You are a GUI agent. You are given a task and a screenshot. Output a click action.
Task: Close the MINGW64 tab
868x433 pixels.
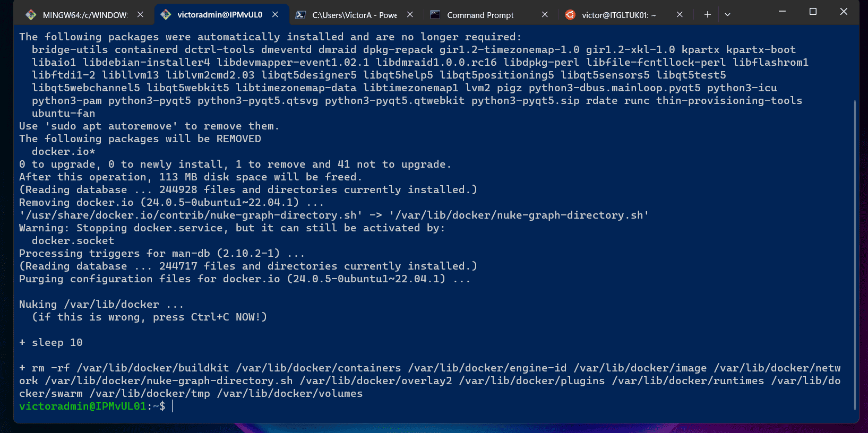pos(140,15)
